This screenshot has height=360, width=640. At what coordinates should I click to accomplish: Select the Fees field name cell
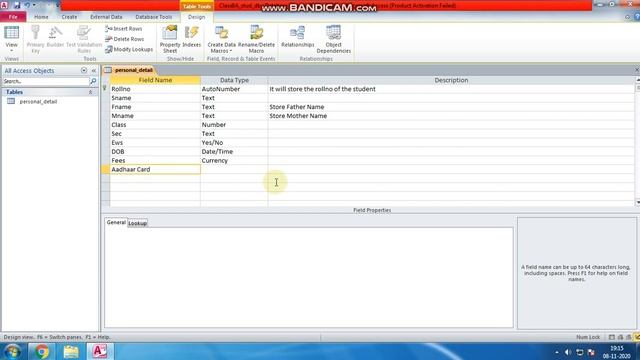pos(155,160)
